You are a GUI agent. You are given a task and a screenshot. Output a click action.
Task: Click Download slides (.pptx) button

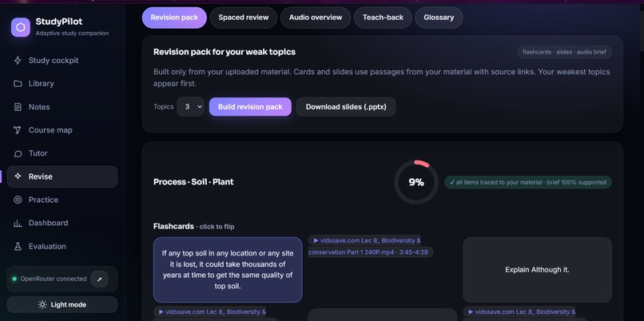click(x=346, y=107)
